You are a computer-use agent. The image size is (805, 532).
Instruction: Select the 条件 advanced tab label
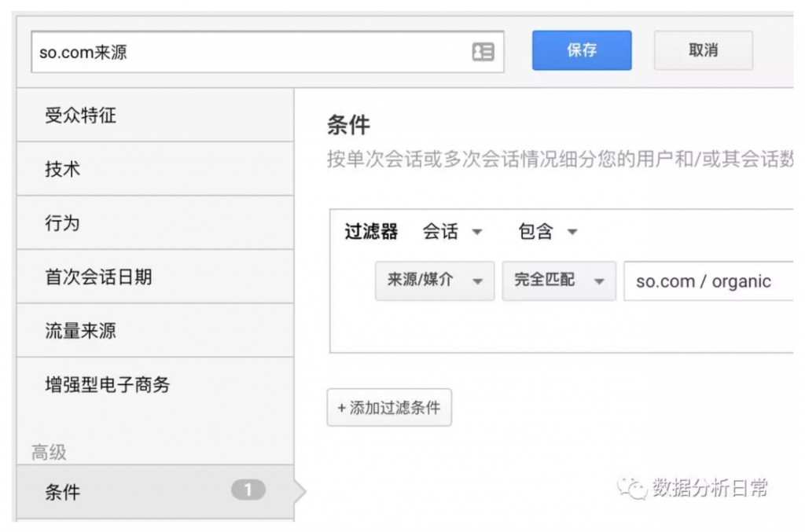point(63,492)
